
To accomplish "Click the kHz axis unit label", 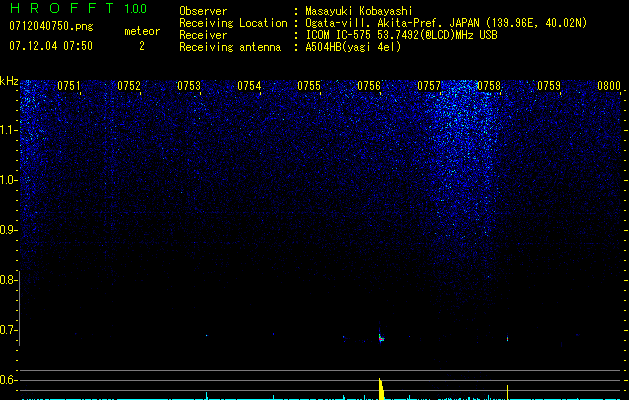I will tap(9, 81).
